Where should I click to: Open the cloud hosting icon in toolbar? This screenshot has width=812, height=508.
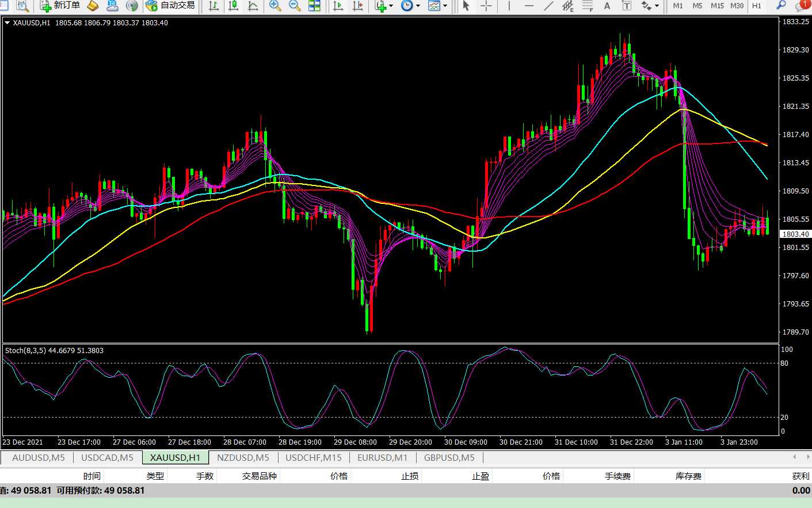(112, 6)
